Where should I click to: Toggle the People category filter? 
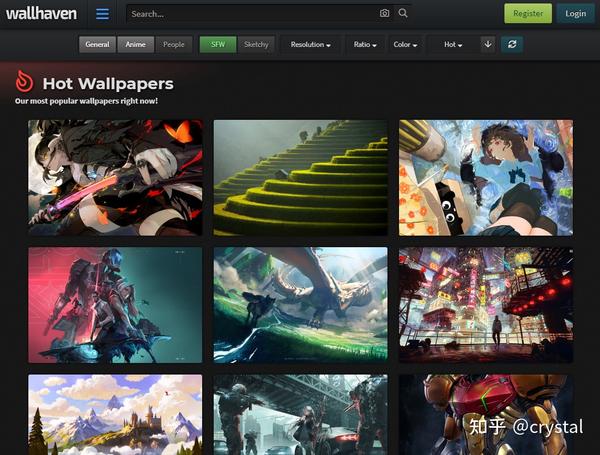[174, 44]
